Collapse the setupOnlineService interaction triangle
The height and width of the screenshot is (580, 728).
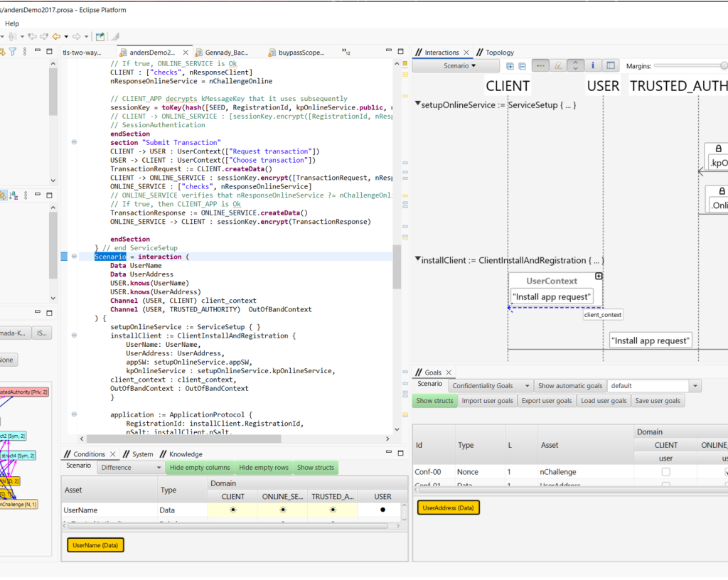[x=417, y=104]
